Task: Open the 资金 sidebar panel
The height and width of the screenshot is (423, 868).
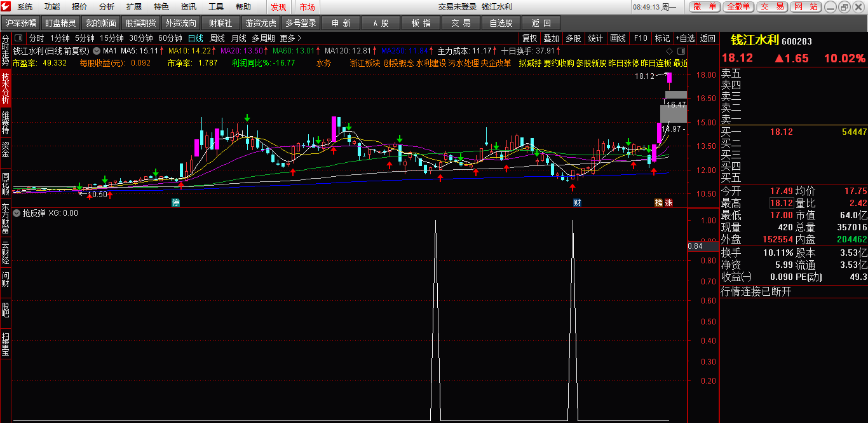Action: point(6,150)
